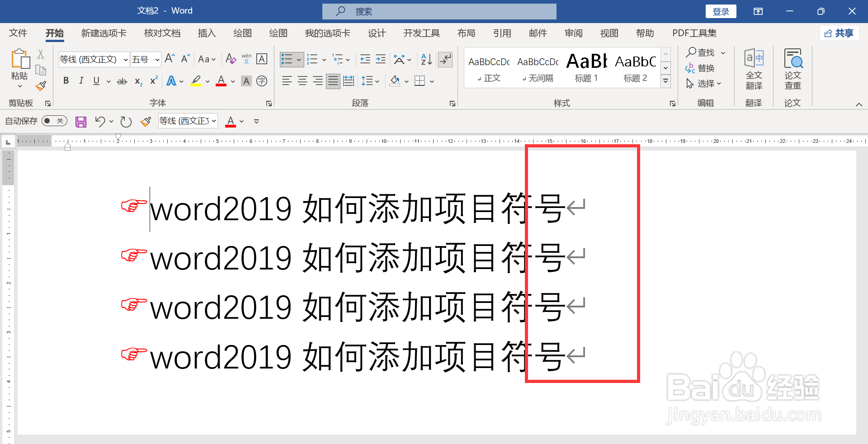Align text to the left
This screenshot has height=444, width=868.
pos(287,81)
